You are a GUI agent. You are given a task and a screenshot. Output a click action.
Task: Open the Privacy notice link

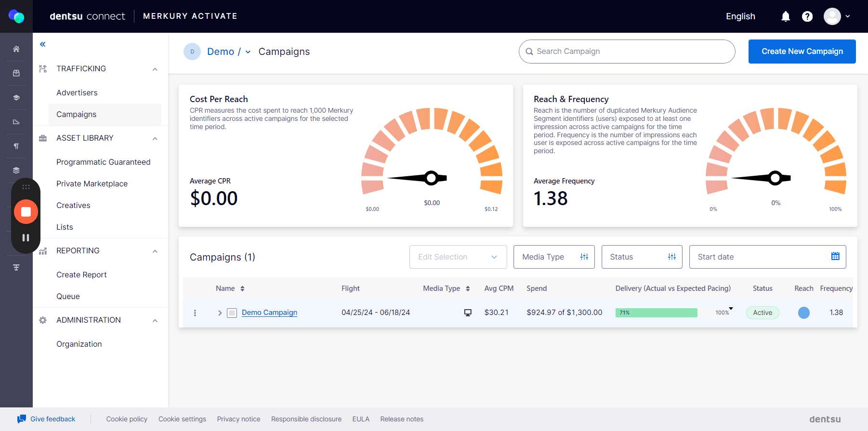(238, 419)
